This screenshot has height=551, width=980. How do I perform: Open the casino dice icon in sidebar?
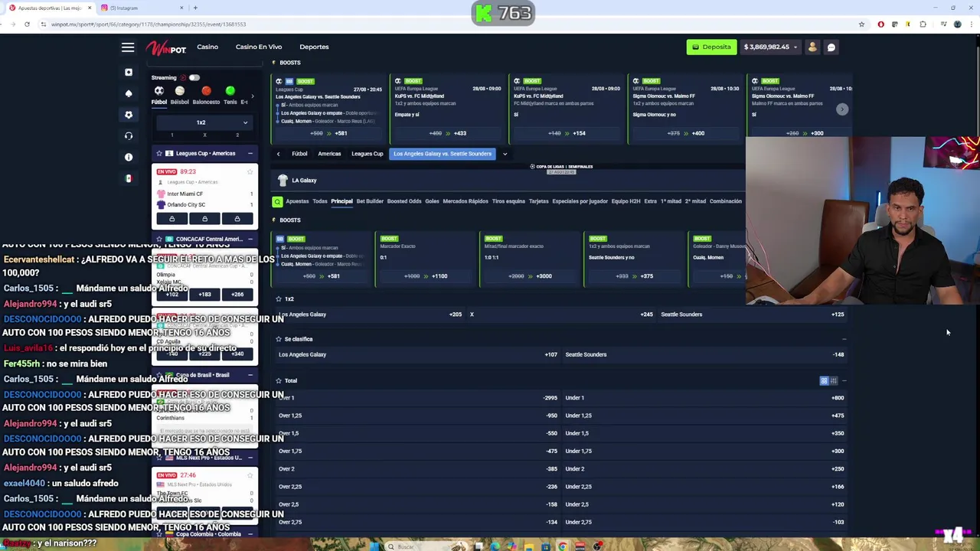pyautogui.click(x=129, y=72)
